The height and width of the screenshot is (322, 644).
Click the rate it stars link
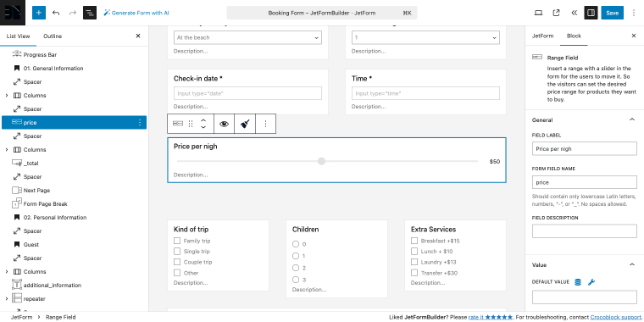coord(491,317)
